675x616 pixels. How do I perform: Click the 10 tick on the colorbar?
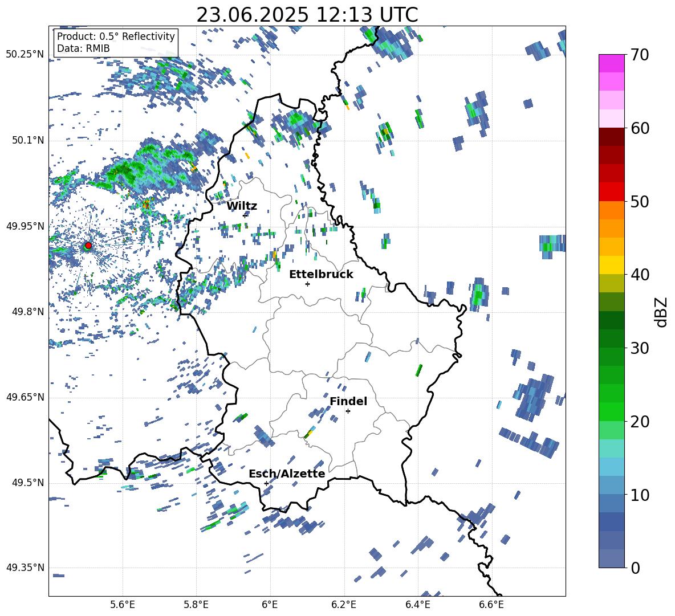tap(640, 495)
